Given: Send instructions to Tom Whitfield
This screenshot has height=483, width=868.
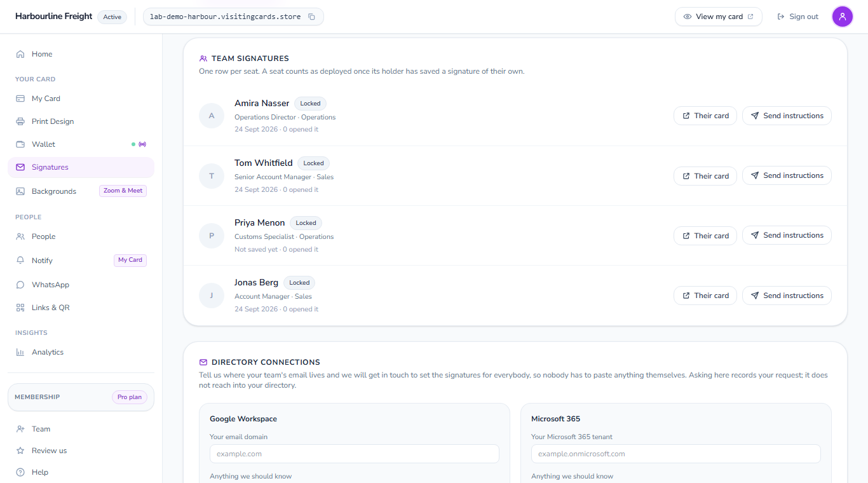Looking at the screenshot, I should point(787,175).
